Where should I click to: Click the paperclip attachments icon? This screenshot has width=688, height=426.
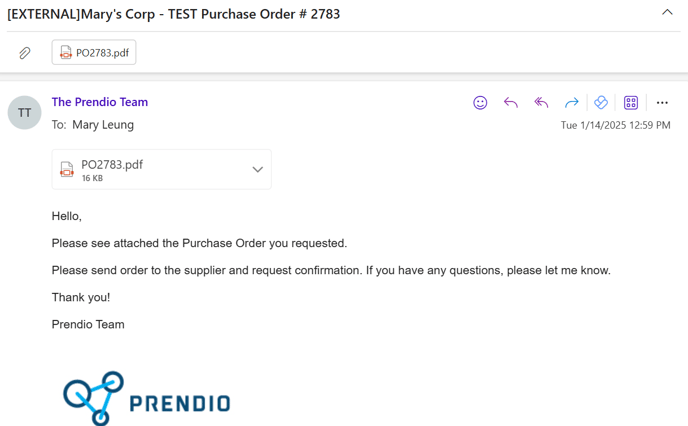pyautogui.click(x=25, y=53)
